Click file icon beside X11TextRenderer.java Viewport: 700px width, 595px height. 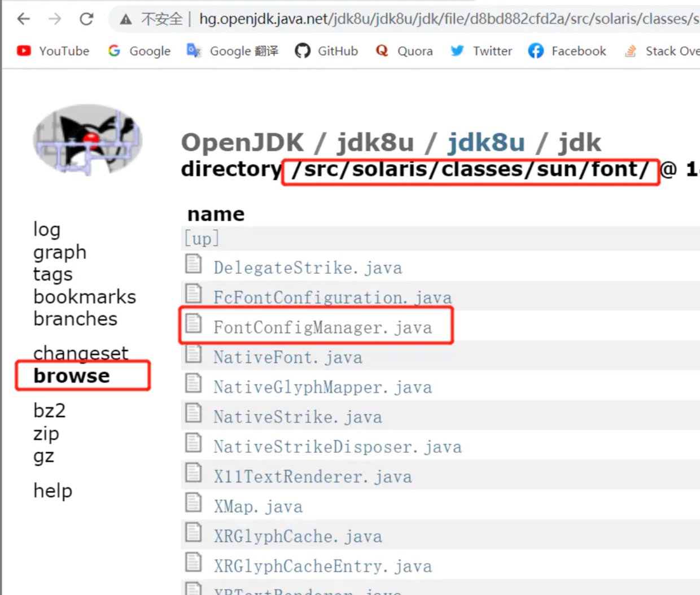[x=194, y=473]
